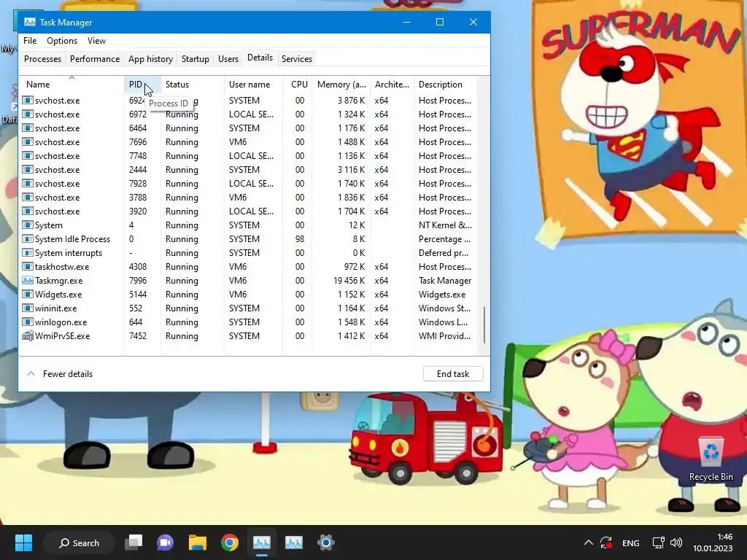Click the Widgets.exe process icon
747x560 pixels.
[28, 295]
